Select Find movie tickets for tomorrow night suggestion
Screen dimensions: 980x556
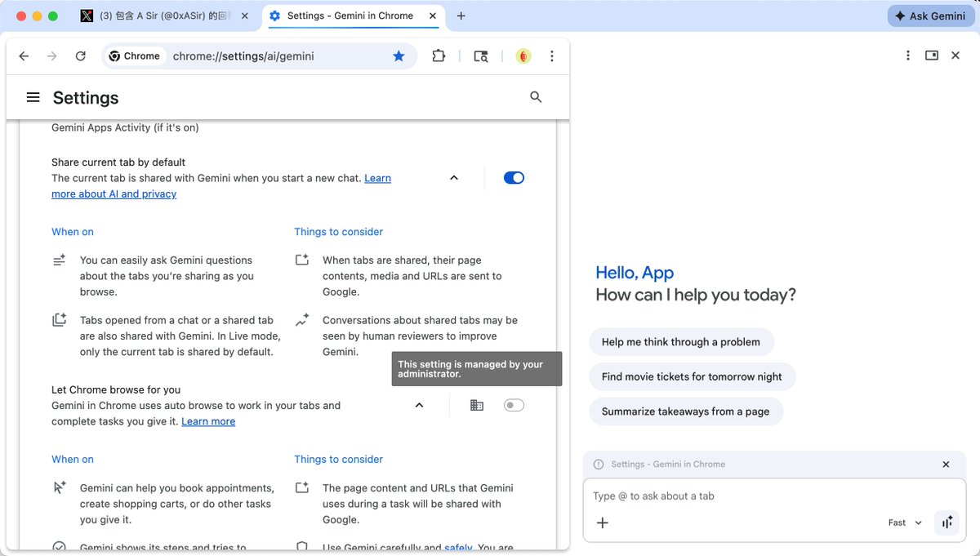(692, 376)
